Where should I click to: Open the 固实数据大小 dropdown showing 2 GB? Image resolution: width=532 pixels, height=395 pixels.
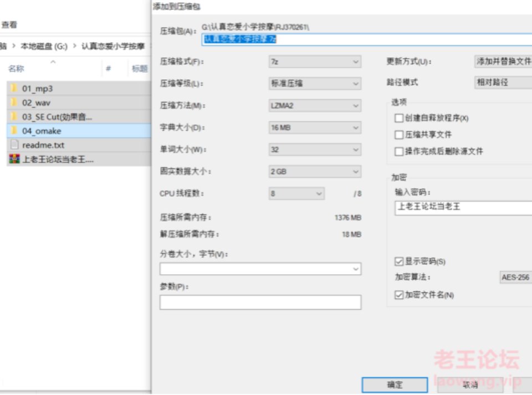[x=315, y=172]
